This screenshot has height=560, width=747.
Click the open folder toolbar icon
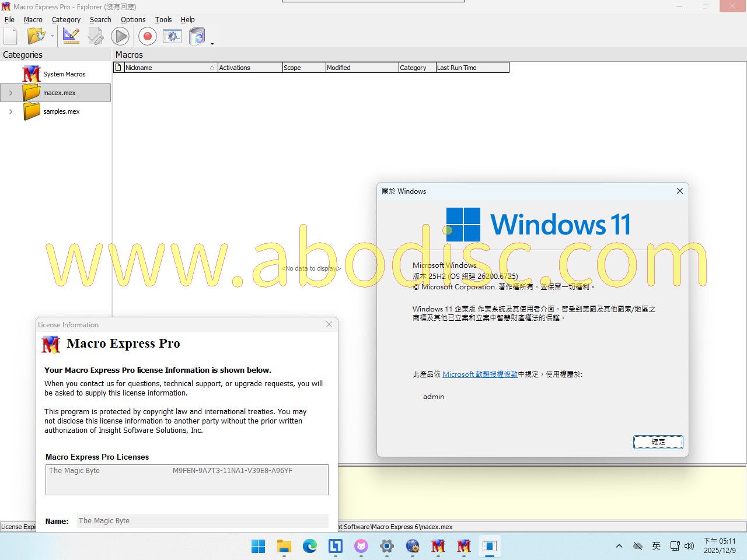(36, 36)
